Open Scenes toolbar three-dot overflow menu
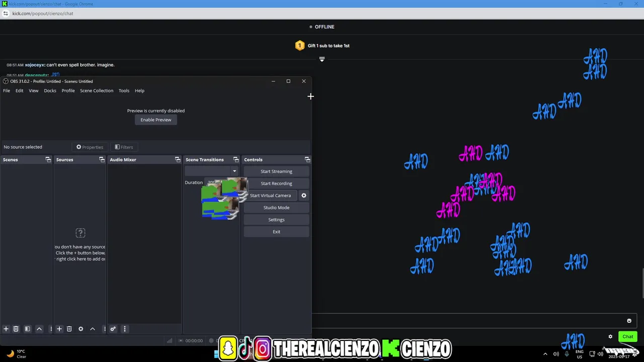The height and width of the screenshot is (362, 644). (x=51, y=329)
